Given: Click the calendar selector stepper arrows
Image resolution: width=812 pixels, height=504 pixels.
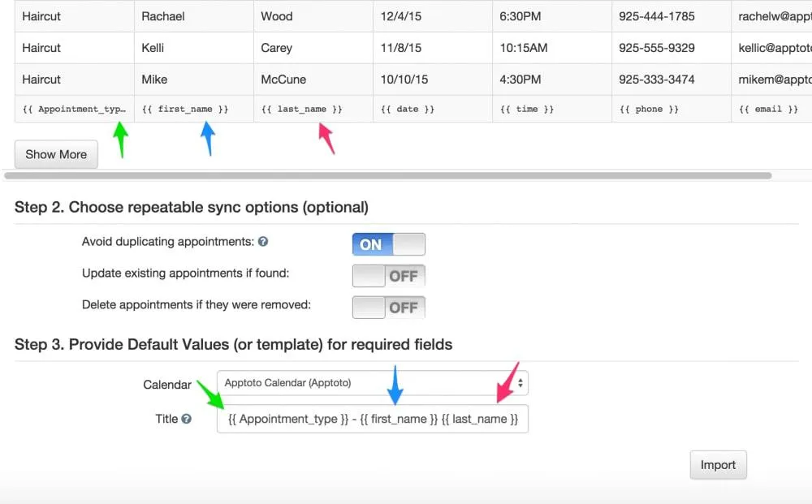Looking at the screenshot, I should tap(521, 382).
